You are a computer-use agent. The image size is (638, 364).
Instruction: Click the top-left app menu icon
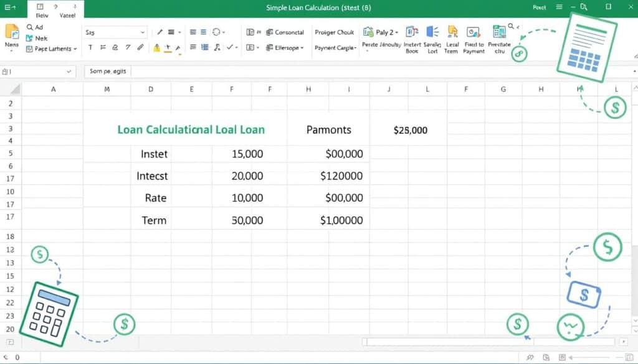tap(10, 7)
